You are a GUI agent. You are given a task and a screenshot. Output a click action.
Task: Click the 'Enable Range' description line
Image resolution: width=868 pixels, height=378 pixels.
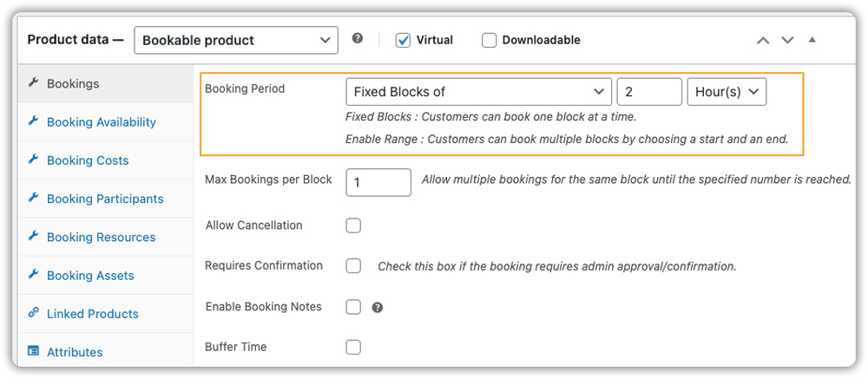[x=566, y=140]
